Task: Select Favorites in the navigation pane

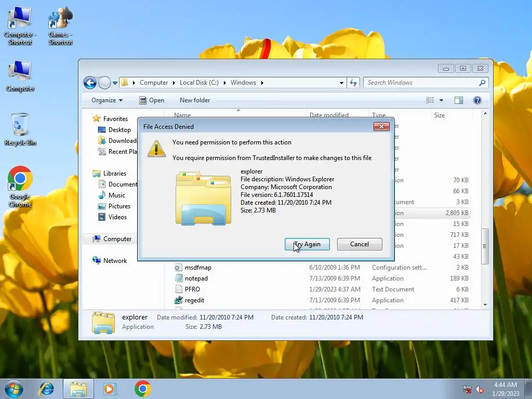Action: point(111,119)
